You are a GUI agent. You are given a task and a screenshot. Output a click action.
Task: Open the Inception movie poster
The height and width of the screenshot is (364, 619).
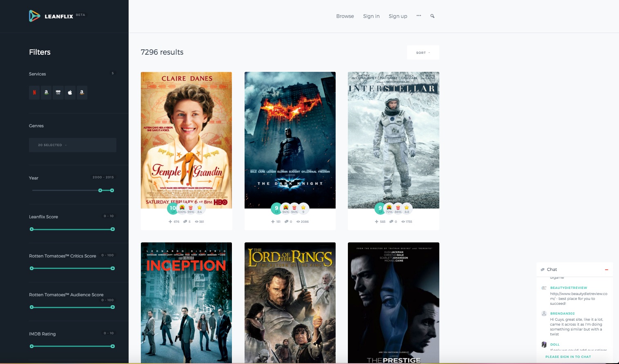tap(186, 302)
